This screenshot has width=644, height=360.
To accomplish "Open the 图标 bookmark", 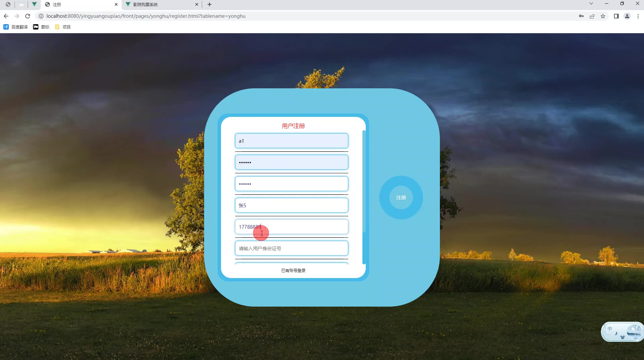I will [x=41, y=27].
